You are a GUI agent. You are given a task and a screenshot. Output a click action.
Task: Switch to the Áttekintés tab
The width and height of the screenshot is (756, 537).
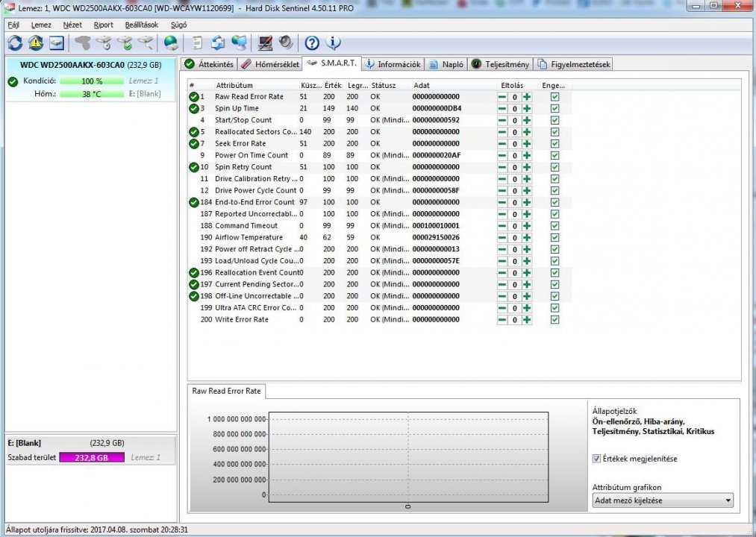209,64
